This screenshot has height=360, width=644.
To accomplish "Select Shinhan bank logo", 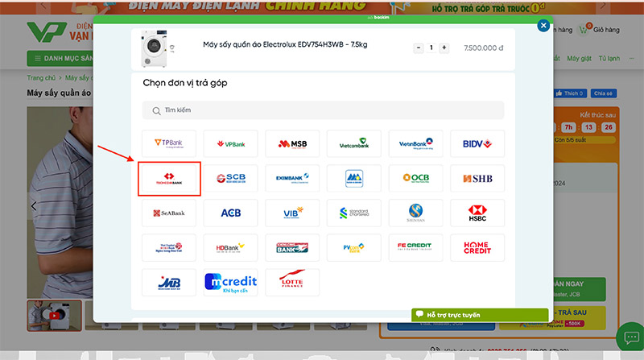I will [415, 213].
